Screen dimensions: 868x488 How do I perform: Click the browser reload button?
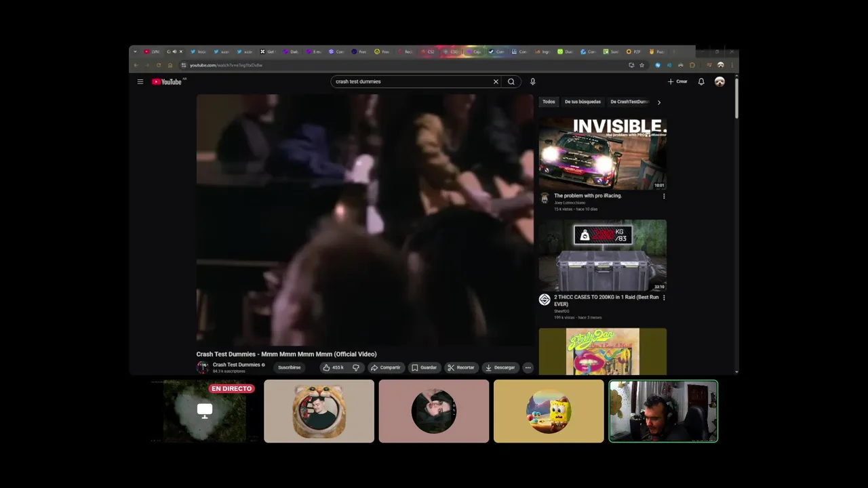coord(159,65)
